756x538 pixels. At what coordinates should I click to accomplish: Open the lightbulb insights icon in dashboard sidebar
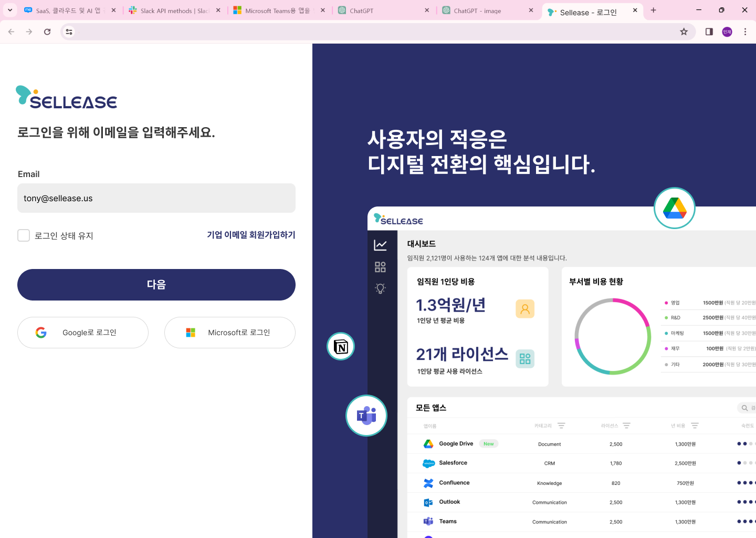coord(380,288)
